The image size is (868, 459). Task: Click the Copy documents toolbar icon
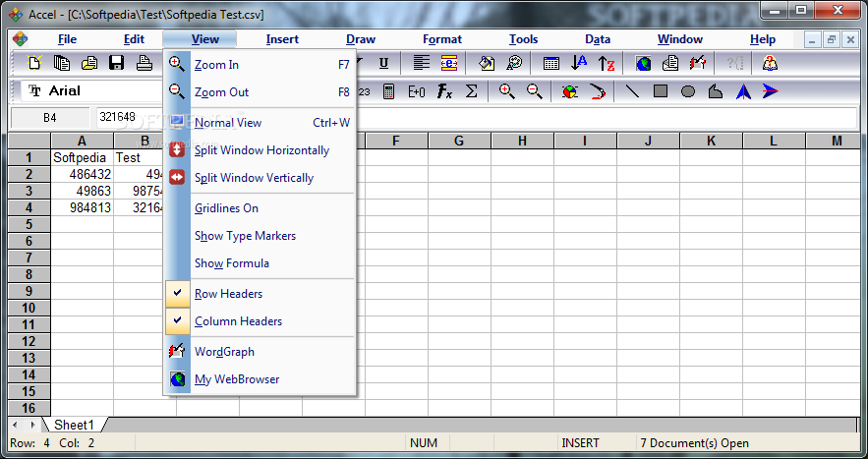(62, 63)
